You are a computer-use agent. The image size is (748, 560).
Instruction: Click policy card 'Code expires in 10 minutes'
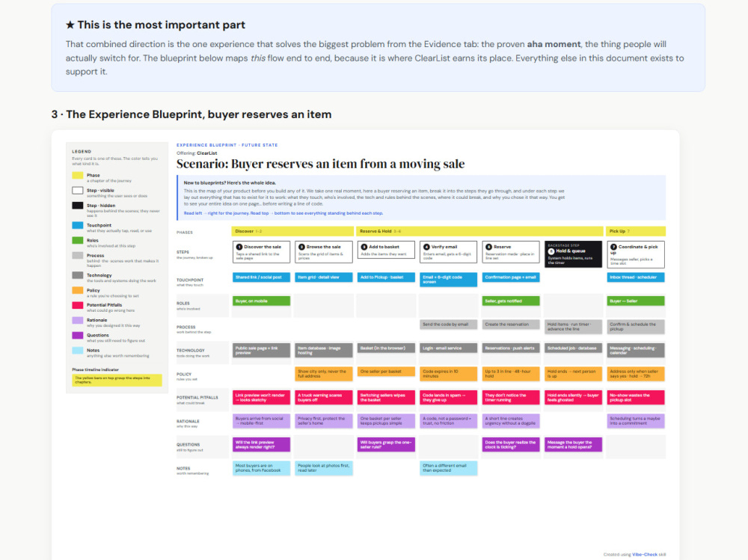tap(448, 374)
